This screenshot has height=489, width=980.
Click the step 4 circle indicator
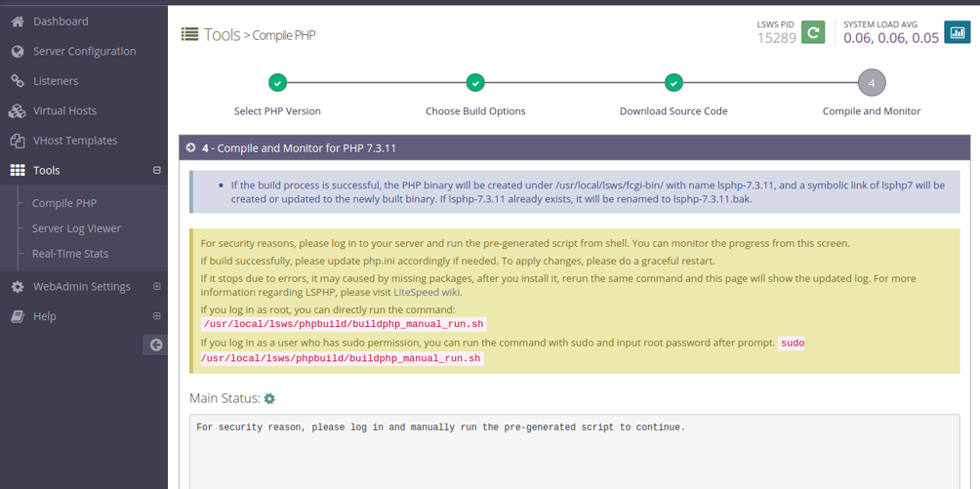(872, 83)
